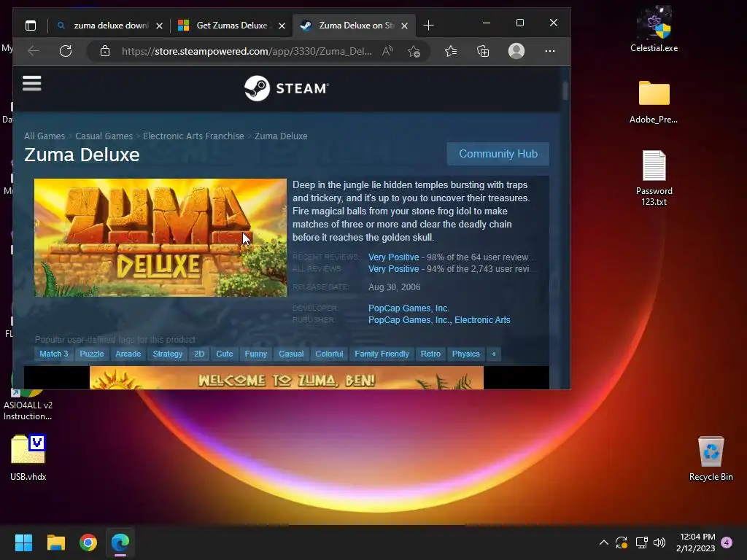This screenshot has height=560, width=747.
Task: Close the Get Zumas Deluxe tab
Action: 282,26
